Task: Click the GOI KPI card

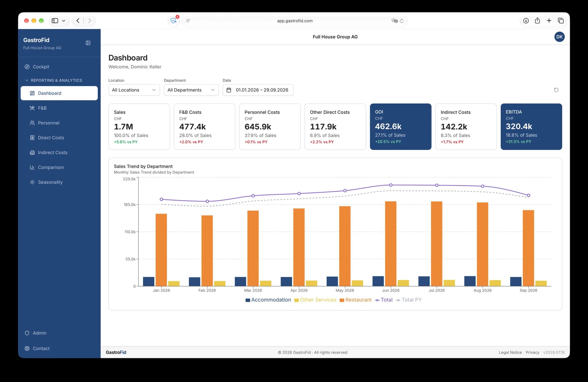Action: click(400, 127)
